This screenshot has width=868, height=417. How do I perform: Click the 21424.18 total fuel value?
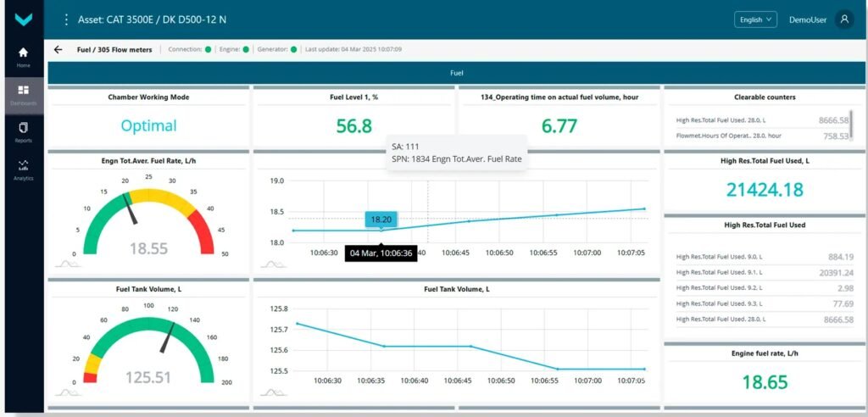(765, 190)
